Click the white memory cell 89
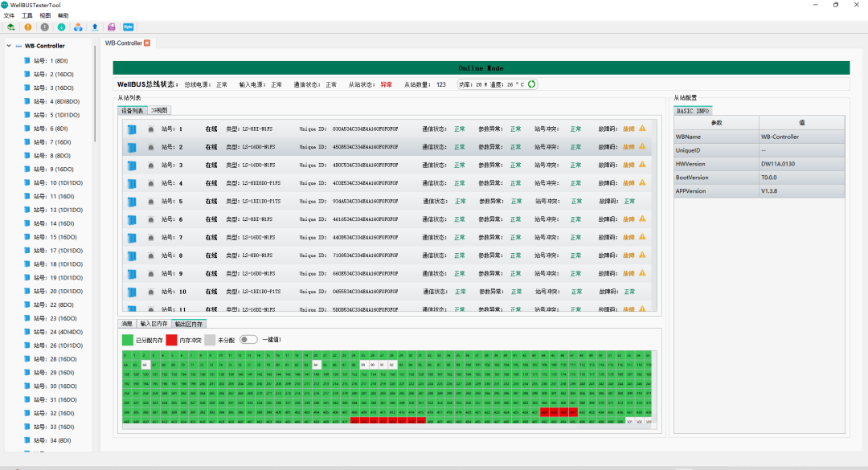This screenshot has width=868, height=470. pos(363,365)
